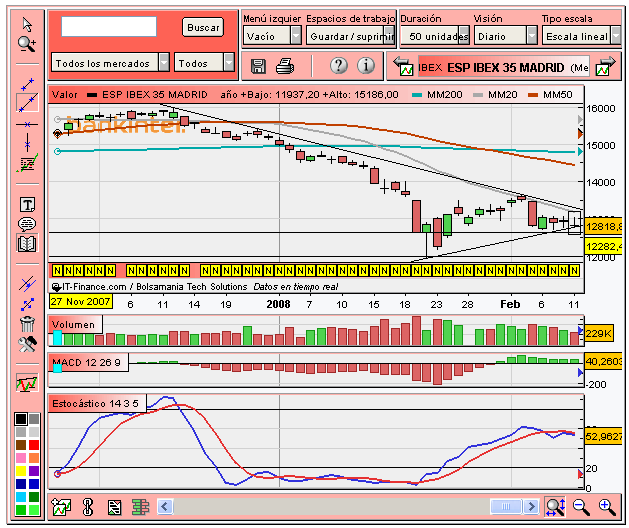This screenshot has width=629, height=528.
Task: Select the Fibonacci retracement tool
Action: pyautogui.click(x=27, y=163)
